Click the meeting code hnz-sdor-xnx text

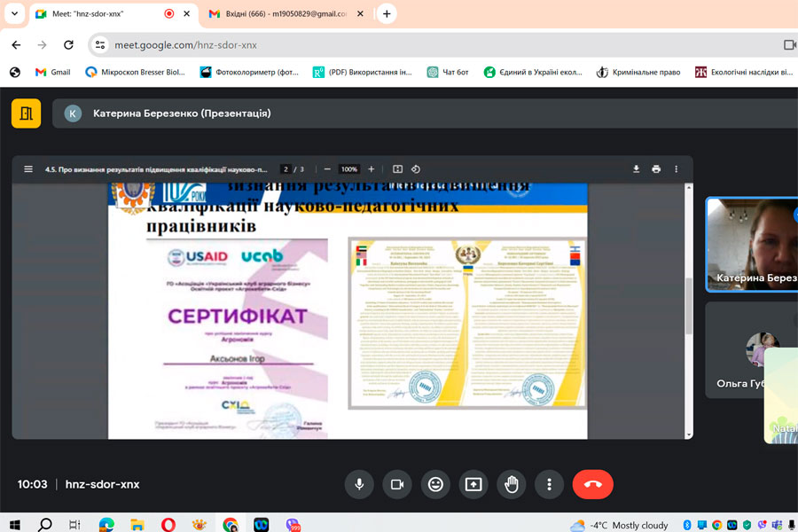pyautogui.click(x=102, y=484)
